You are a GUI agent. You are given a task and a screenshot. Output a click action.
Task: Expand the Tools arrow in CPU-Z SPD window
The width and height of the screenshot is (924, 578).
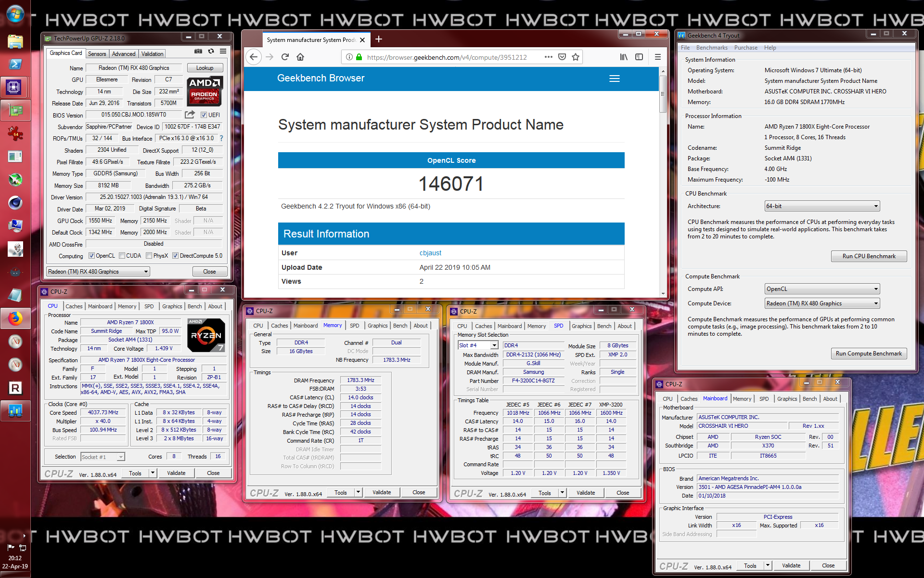click(x=563, y=493)
